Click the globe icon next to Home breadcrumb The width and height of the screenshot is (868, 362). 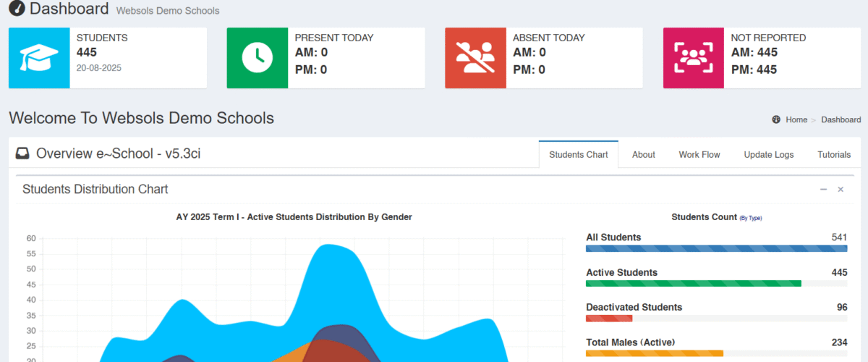point(776,119)
